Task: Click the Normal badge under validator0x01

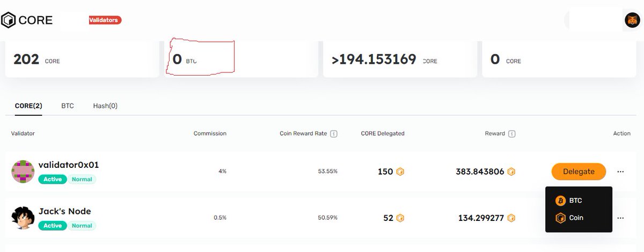Action: [x=82, y=179]
